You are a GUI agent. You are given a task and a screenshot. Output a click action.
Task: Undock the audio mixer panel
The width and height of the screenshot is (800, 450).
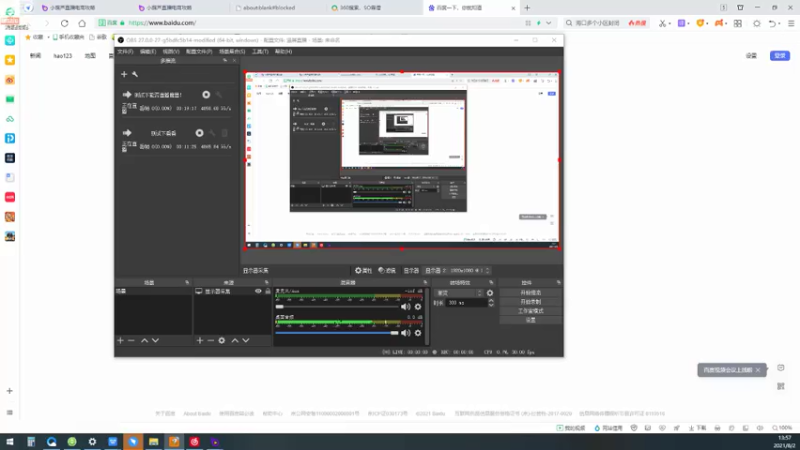click(425, 283)
